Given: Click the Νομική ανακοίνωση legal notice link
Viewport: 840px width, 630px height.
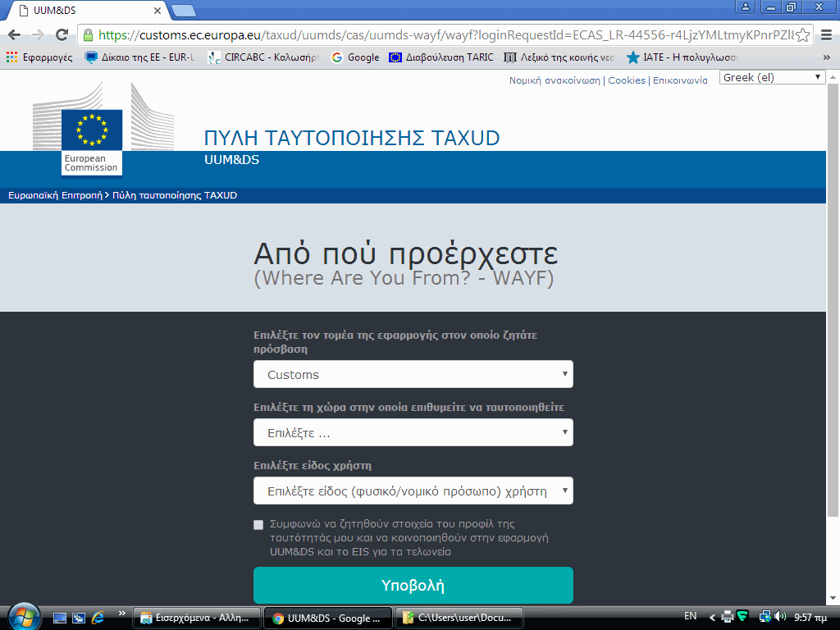Looking at the screenshot, I should [x=555, y=80].
